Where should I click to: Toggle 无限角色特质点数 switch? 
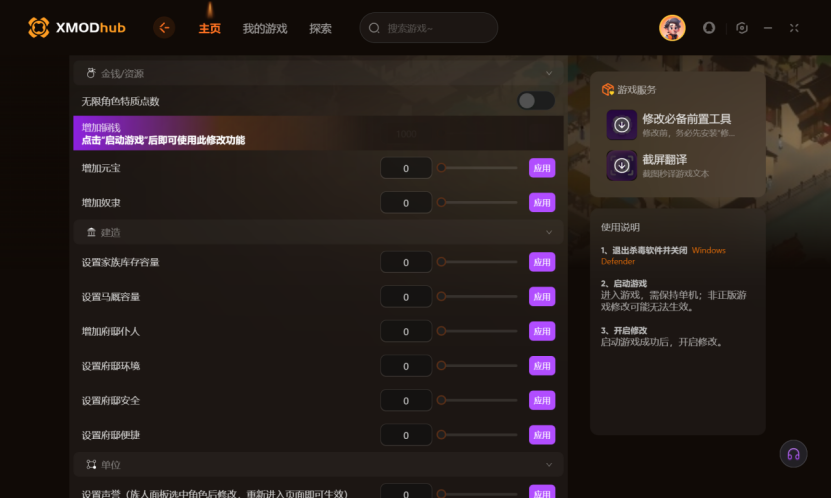click(536, 101)
